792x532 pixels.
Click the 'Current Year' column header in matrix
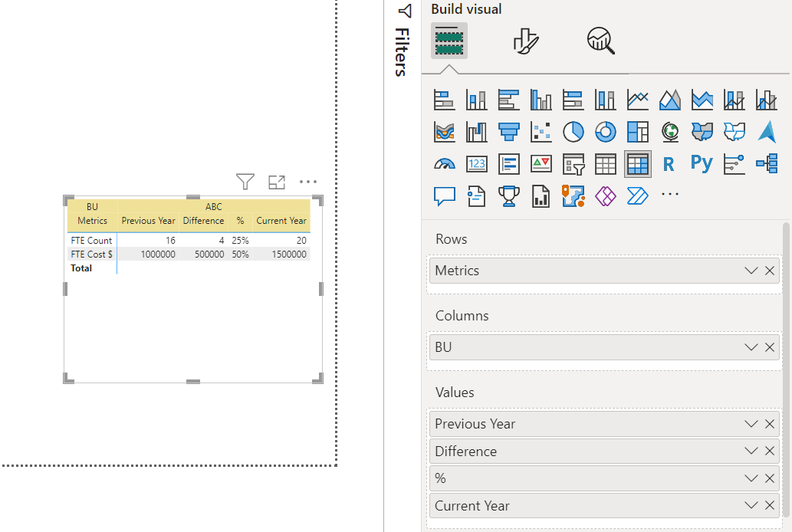[x=281, y=221]
